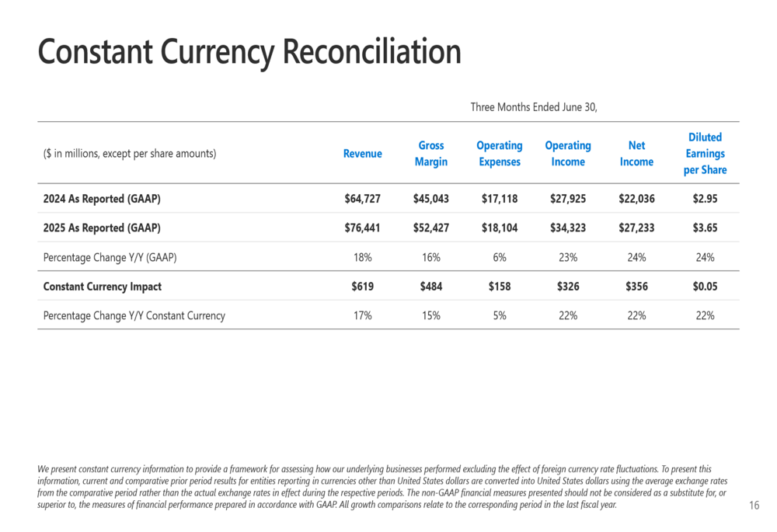Click the Percentage Change Y/Y (GAAP) label
This screenshot has width=777, height=532.
point(110,258)
